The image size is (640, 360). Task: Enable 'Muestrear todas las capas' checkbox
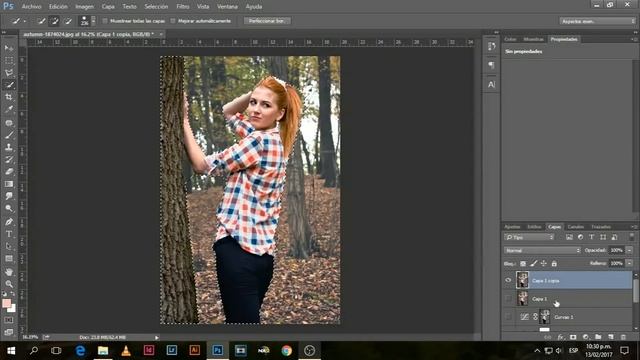105,21
